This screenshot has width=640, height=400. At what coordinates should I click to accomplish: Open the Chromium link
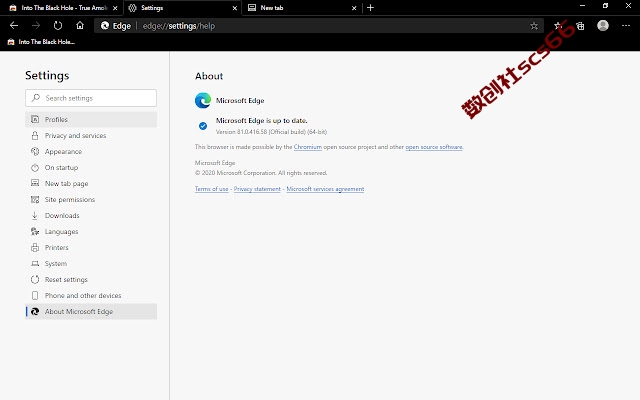[308, 147]
